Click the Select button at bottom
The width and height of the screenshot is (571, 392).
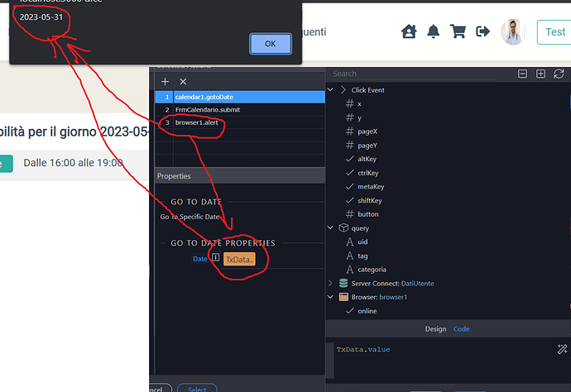click(197, 389)
